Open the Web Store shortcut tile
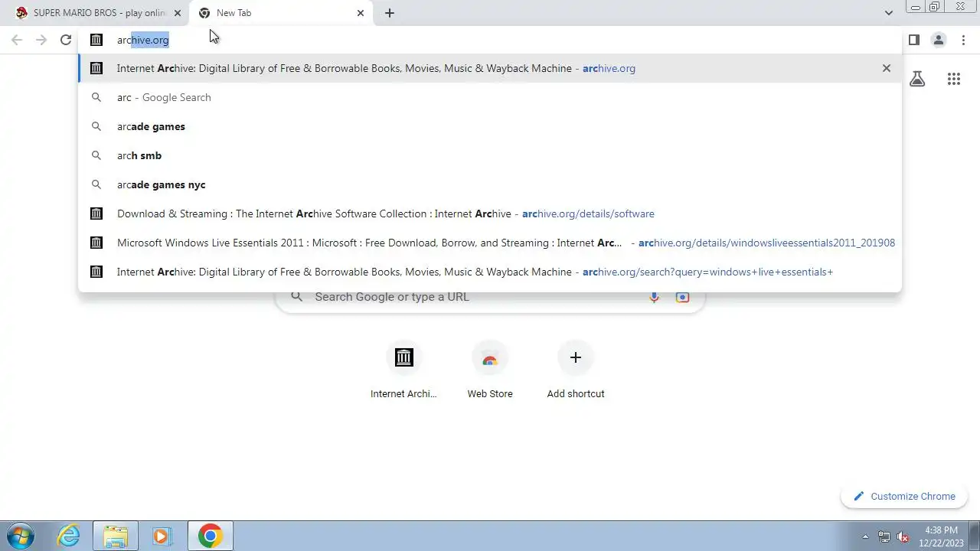The image size is (980, 551). [490, 371]
